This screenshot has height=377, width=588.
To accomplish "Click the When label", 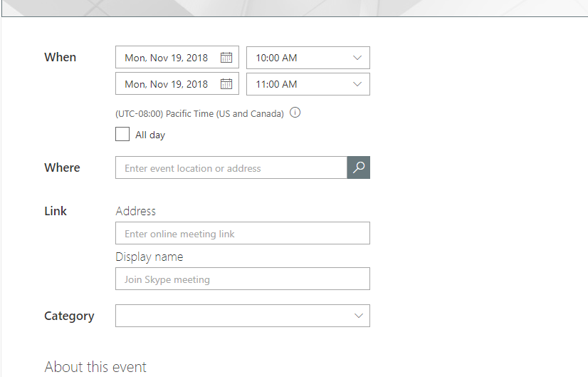I will coord(61,57).
